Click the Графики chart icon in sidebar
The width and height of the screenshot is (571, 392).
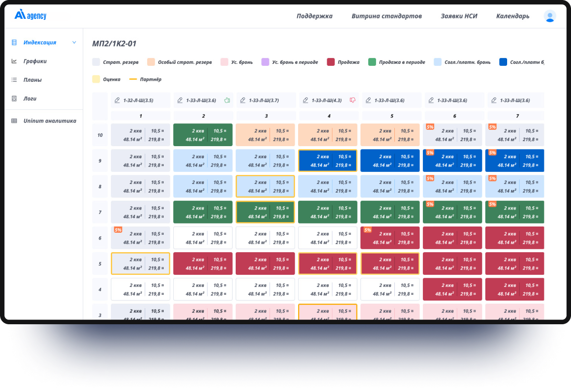click(x=14, y=61)
